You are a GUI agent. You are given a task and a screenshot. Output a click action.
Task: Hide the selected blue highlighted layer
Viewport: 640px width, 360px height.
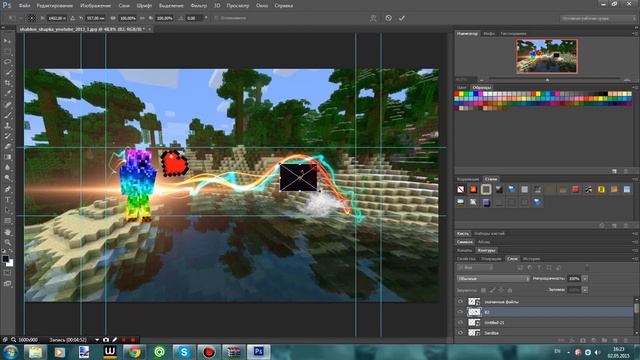(460, 312)
